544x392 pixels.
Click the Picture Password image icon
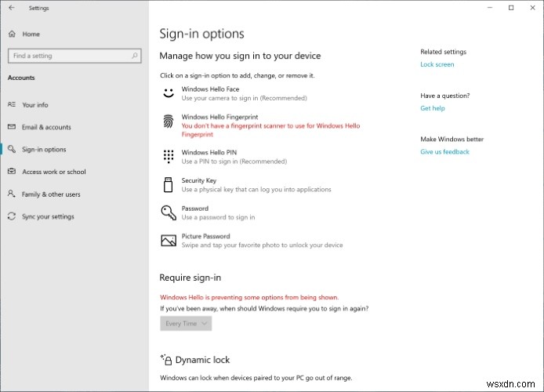tap(169, 241)
